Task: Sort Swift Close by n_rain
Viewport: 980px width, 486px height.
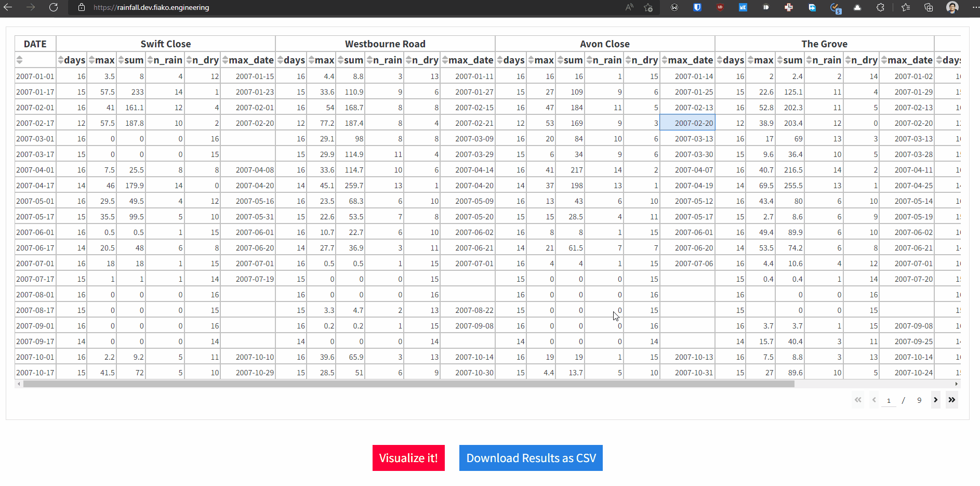Action: [150, 60]
